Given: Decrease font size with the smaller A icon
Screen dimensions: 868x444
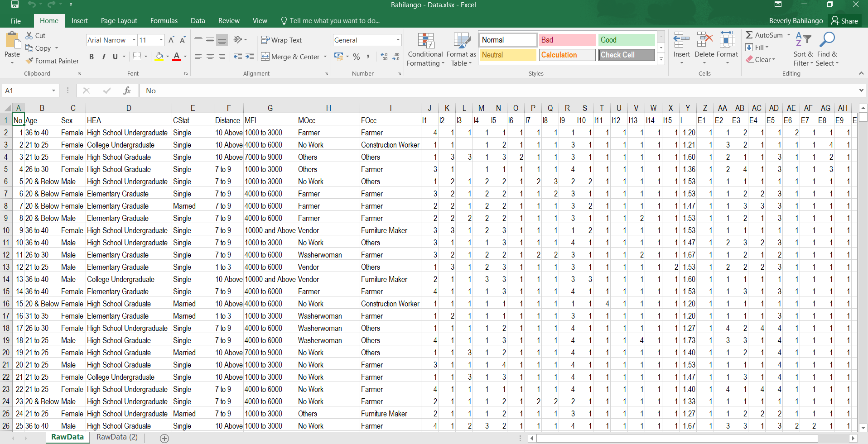Looking at the screenshot, I should [183, 40].
